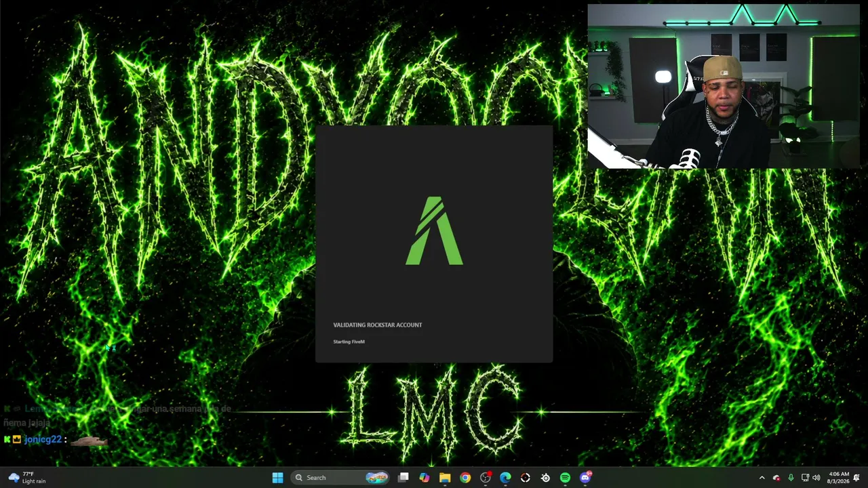
Task: Open the Windows Start menu
Action: pos(277,478)
